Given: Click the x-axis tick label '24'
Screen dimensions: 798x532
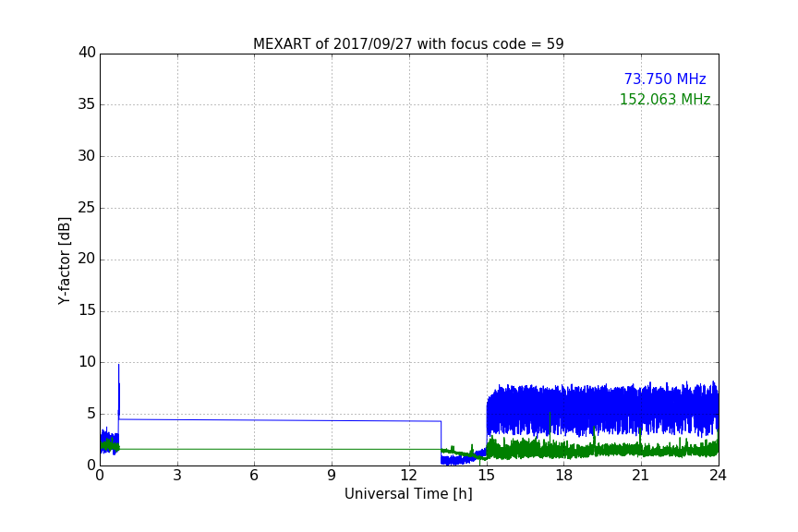Looking at the screenshot, I should [x=718, y=476].
